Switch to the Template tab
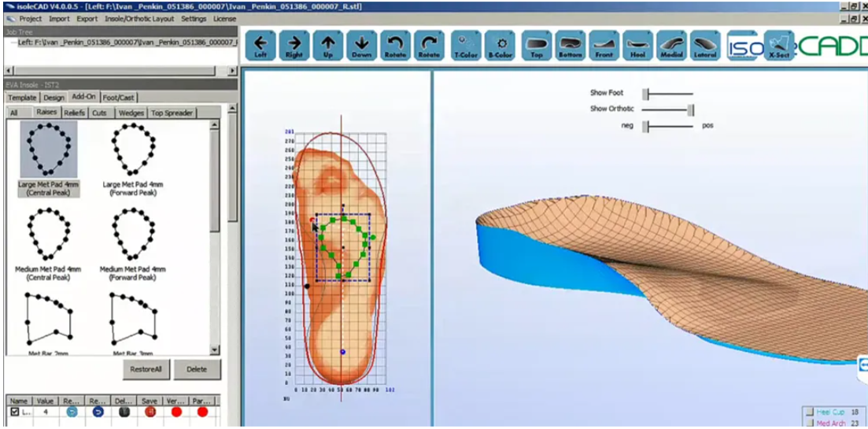Screen dimensions: 868x429 click(21, 98)
